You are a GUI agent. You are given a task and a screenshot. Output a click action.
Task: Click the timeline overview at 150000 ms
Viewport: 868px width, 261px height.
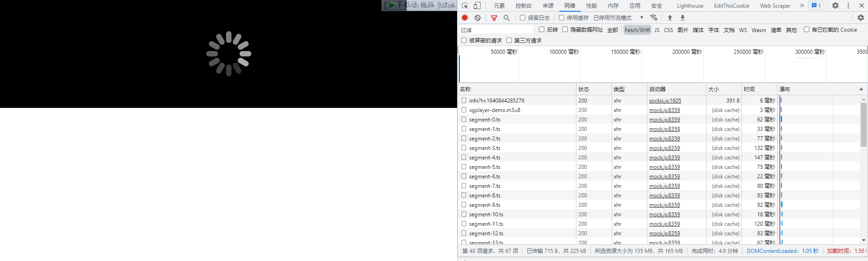641,65
